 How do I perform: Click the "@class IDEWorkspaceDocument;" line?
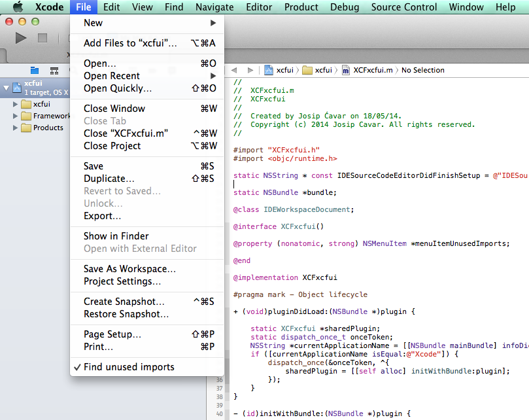tap(294, 209)
